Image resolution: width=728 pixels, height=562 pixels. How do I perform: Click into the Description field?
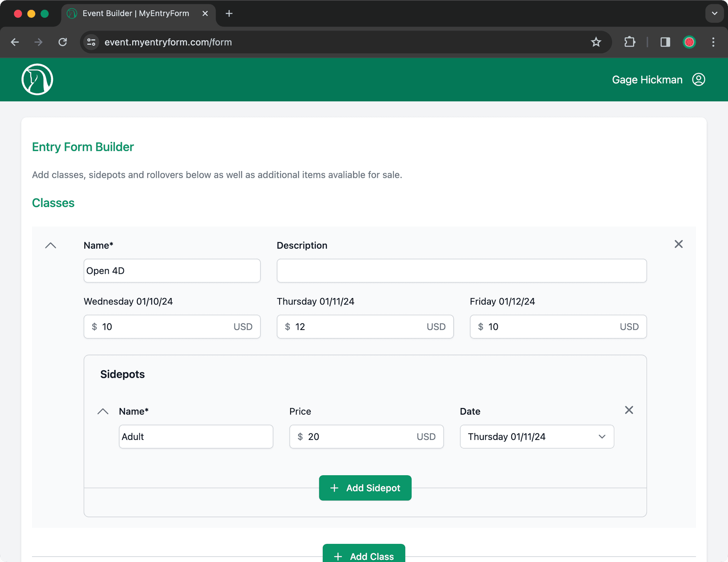[x=461, y=271]
